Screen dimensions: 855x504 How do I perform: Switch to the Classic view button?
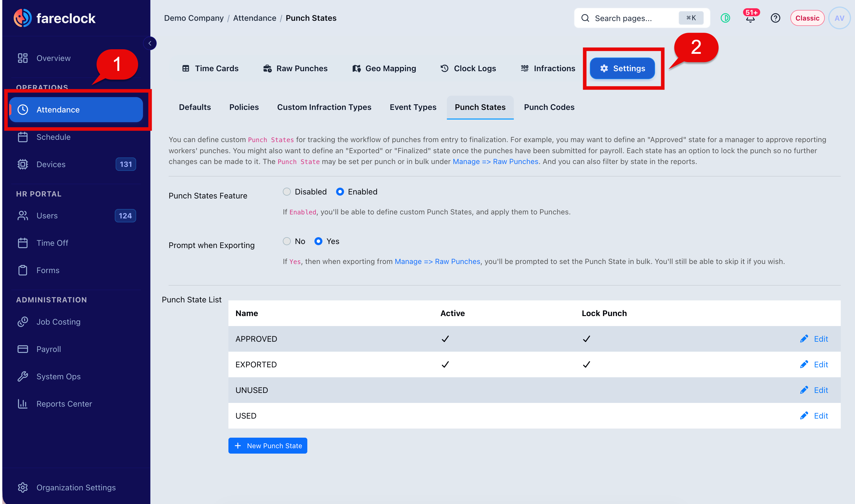point(807,18)
